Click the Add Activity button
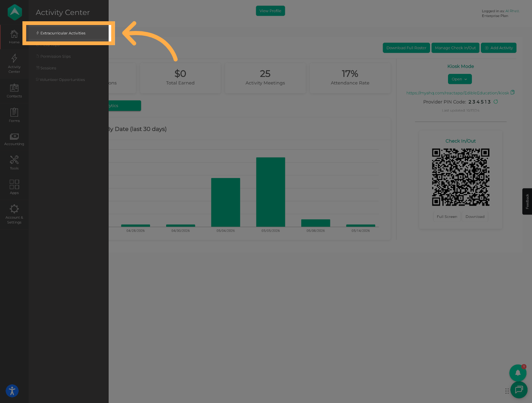The height and width of the screenshot is (403, 532). 498,48
